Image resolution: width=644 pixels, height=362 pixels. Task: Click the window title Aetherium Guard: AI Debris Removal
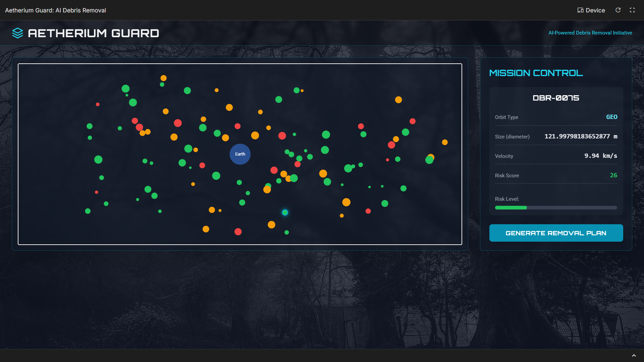(x=56, y=10)
